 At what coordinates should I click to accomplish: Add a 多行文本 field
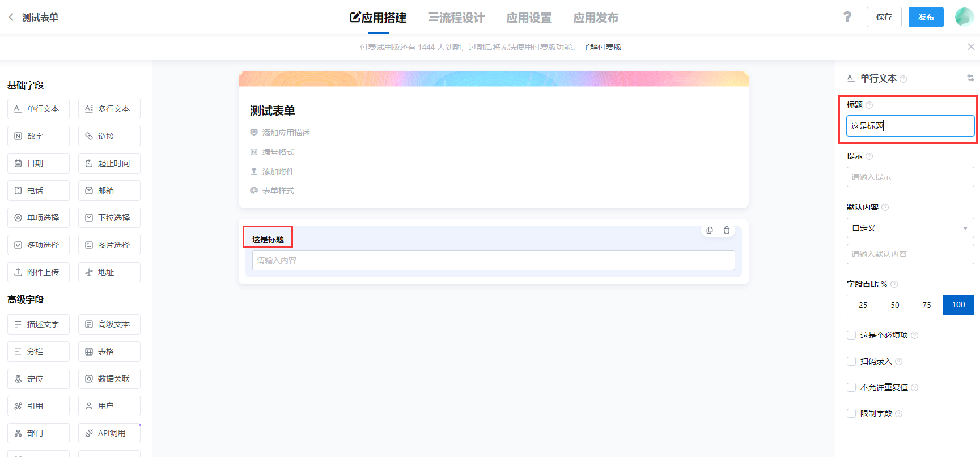tap(109, 109)
